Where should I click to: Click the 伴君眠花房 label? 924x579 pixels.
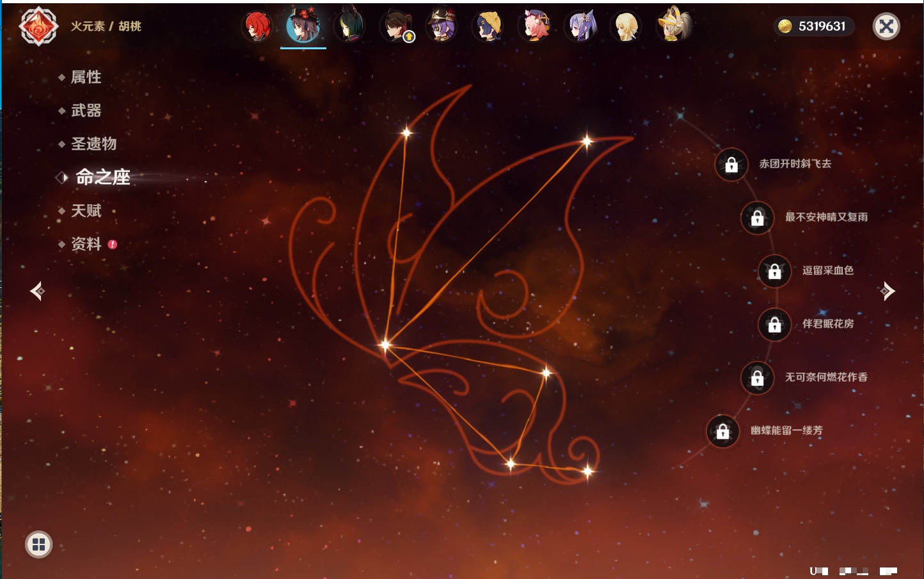[x=828, y=324]
